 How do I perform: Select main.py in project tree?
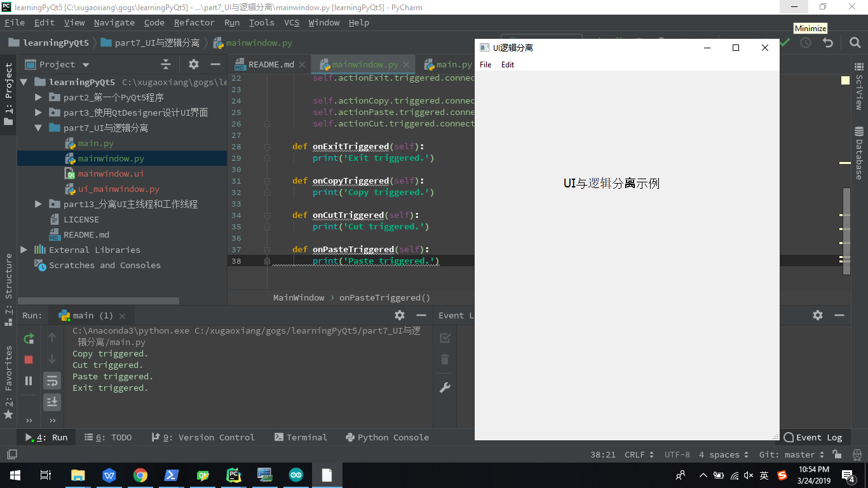click(95, 143)
